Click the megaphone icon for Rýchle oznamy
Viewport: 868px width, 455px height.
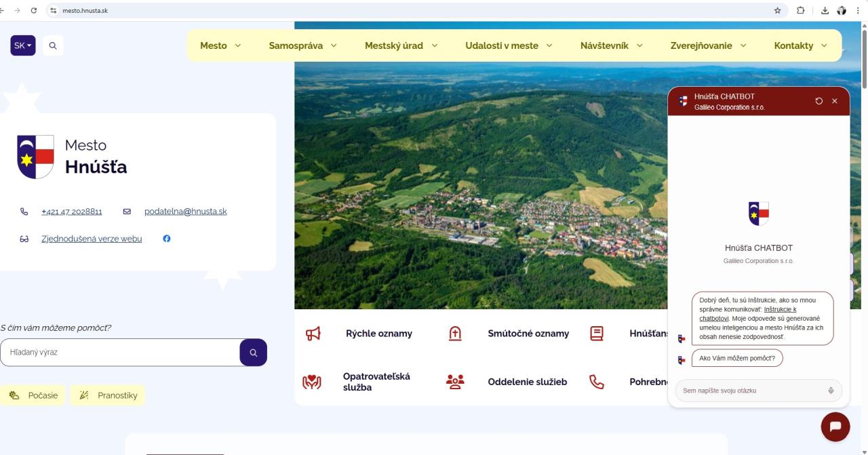(313, 334)
